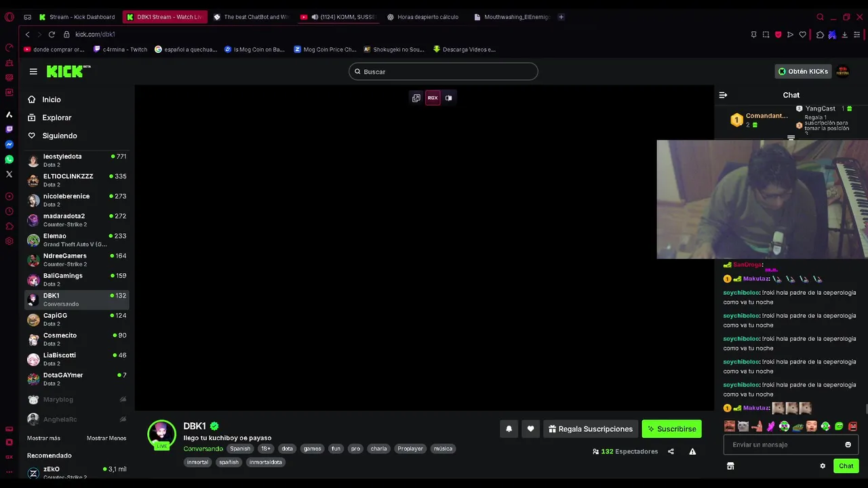
Task: Collapse the chat panel with arrow icon
Action: [x=723, y=95]
